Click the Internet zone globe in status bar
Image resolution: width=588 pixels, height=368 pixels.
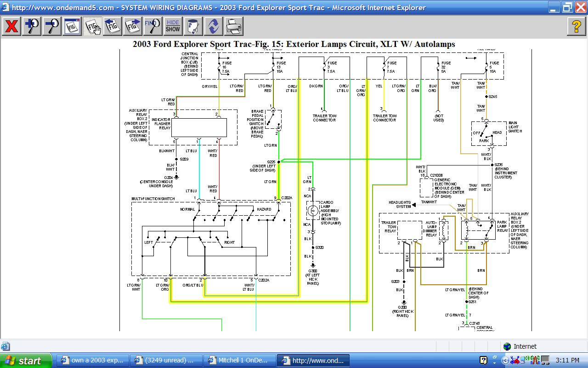(507, 346)
